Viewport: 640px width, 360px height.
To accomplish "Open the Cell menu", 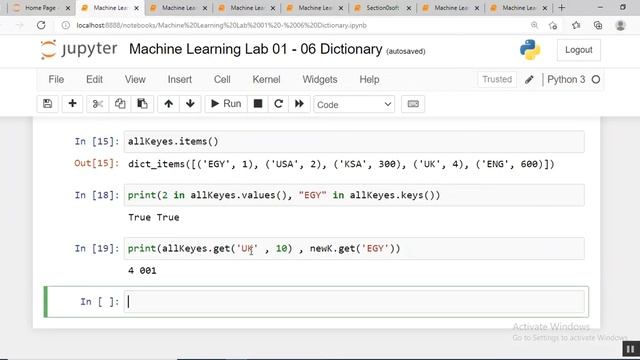I will 222,80.
